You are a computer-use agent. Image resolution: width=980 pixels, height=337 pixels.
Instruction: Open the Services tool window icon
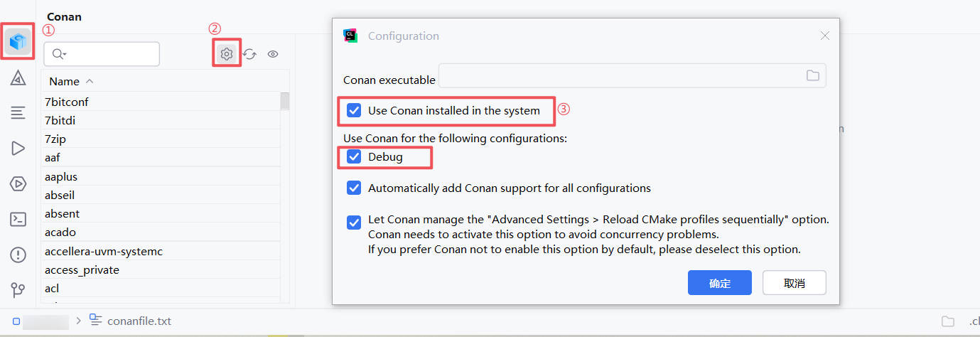(x=18, y=183)
